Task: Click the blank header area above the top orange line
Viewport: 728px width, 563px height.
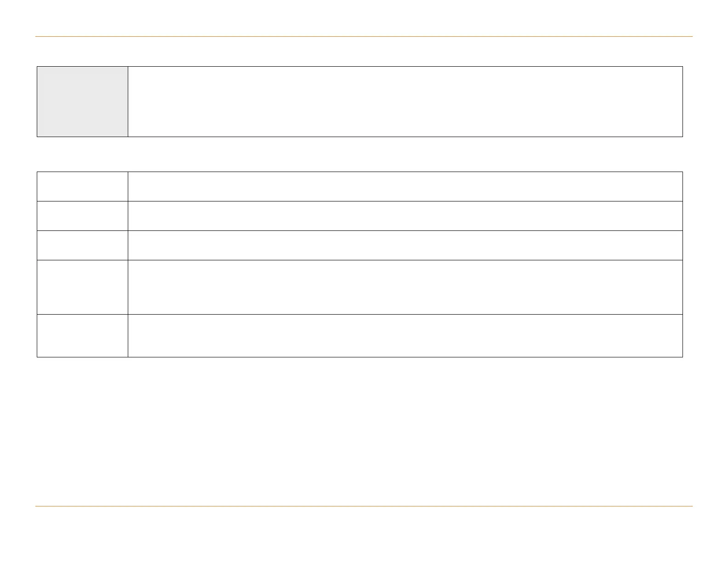Action: (x=364, y=18)
